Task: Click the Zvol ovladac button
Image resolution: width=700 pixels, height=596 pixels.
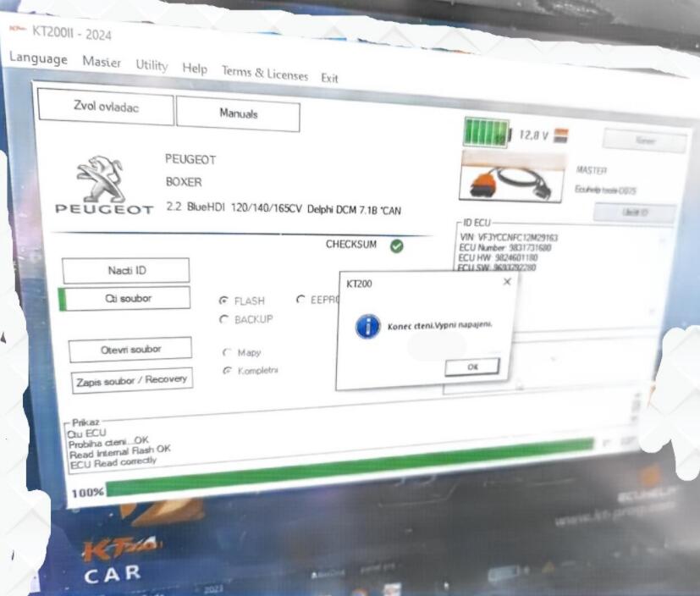Action: click(x=106, y=107)
